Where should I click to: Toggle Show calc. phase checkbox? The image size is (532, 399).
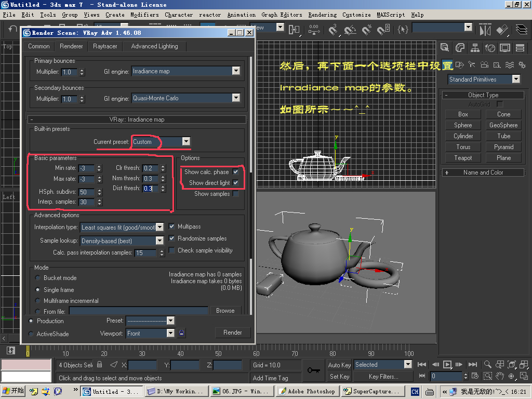click(236, 171)
